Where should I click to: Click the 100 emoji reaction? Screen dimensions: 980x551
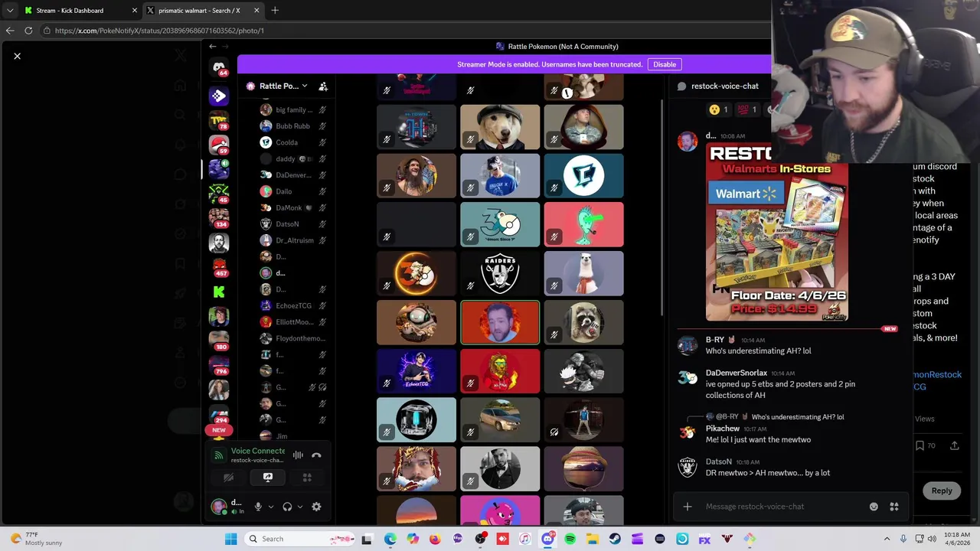coord(746,109)
